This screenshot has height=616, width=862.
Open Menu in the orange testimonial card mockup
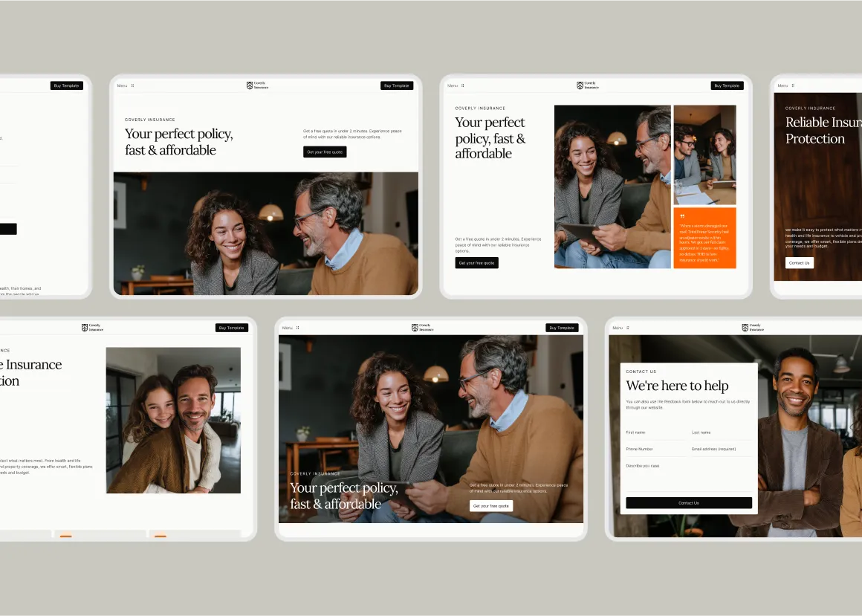[x=453, y=85]
